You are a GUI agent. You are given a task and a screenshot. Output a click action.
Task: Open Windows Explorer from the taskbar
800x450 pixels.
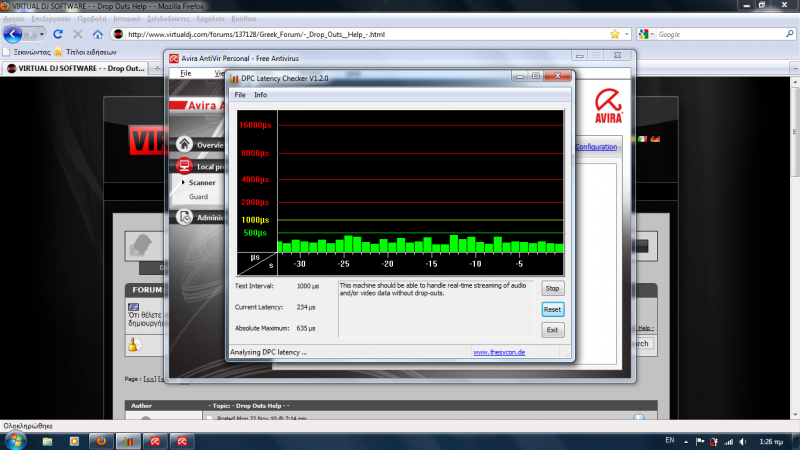[x=47, y=441]
